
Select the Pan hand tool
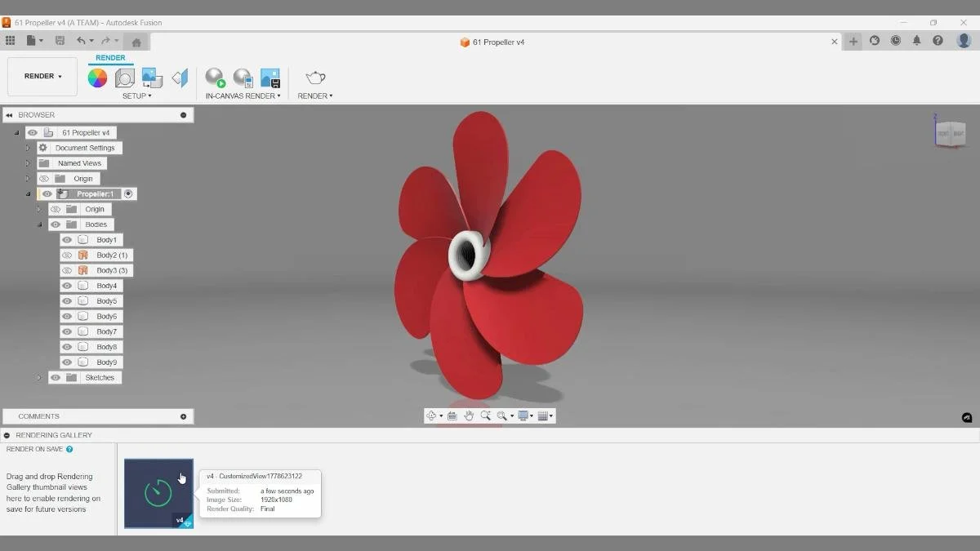pyautogui.click(x=469, y=415)
